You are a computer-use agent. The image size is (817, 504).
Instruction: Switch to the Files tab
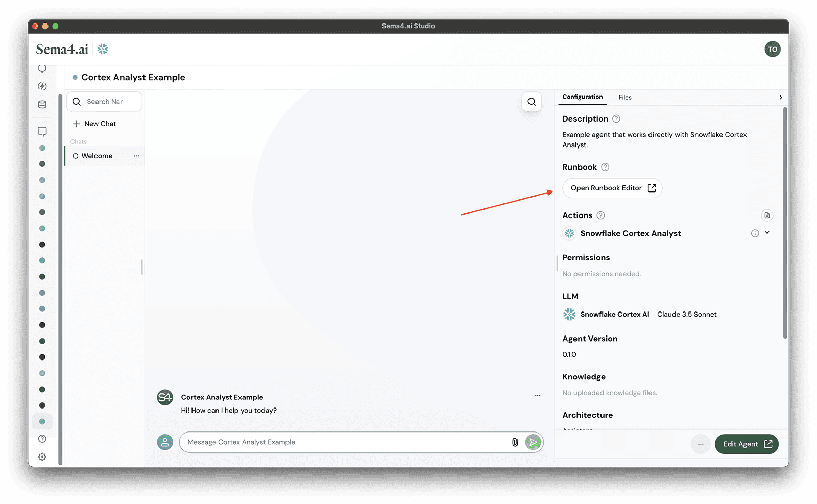pyautogui.click(x=625, y=97)
